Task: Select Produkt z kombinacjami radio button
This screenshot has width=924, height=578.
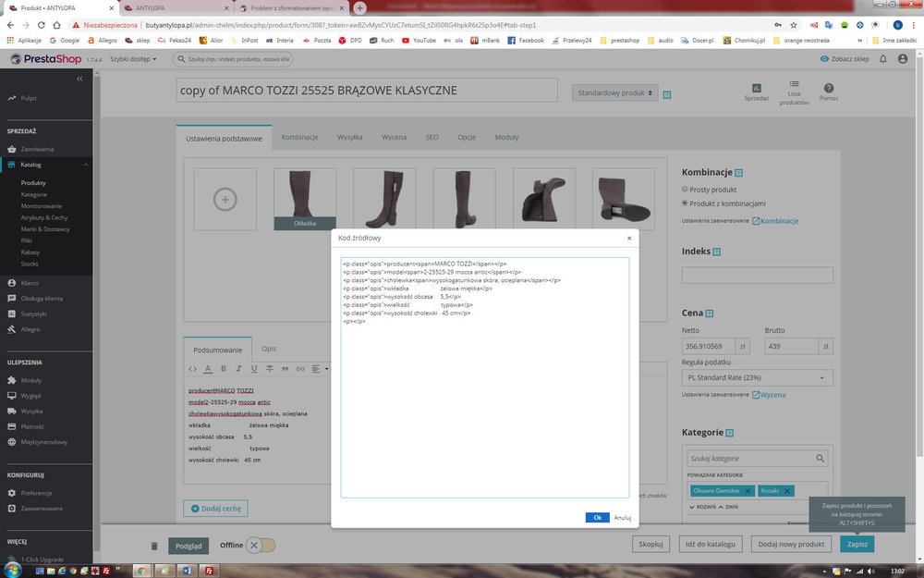Action: tap(685, 203)
